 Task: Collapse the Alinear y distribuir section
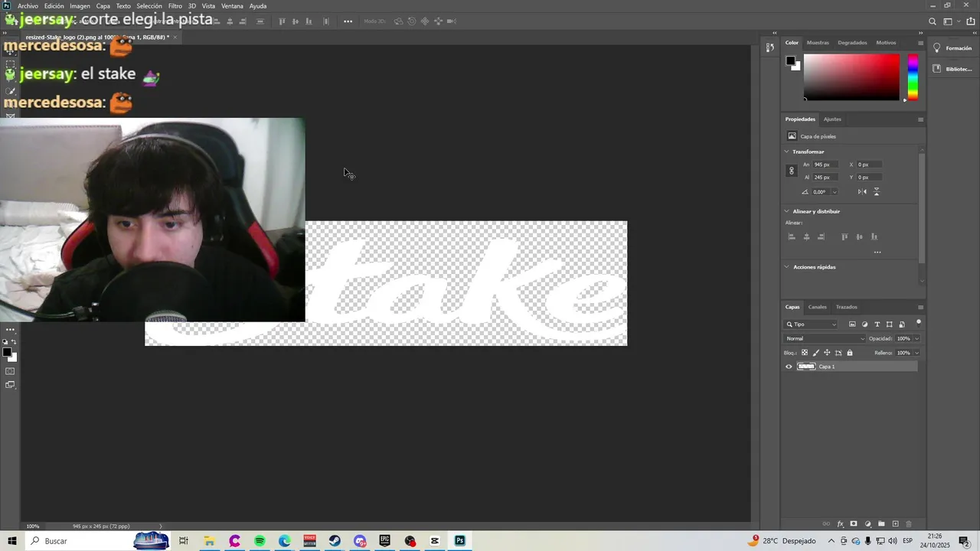click(x=787, y=211)
